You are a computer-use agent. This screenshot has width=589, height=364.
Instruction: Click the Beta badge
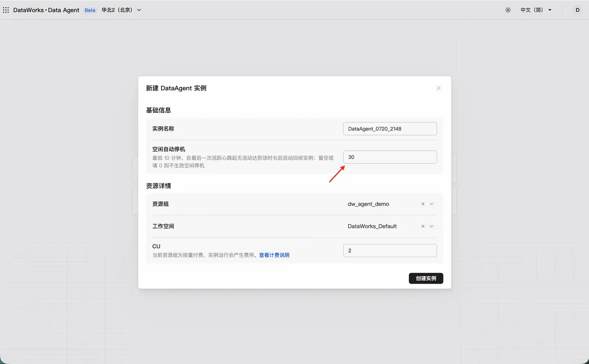[x=90, y=10]
